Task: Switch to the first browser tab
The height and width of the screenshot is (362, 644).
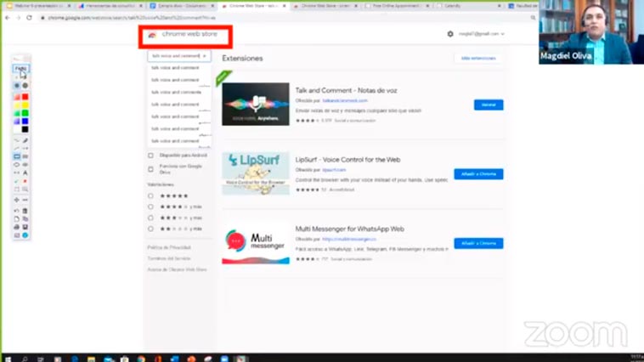Action: (39, 6)
